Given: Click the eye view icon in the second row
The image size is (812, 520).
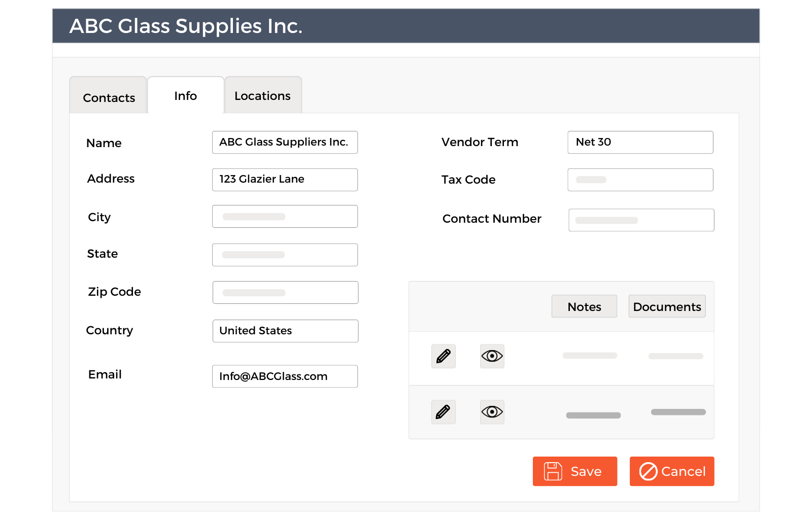Looking at the screenshot, I should coord(492,412).
